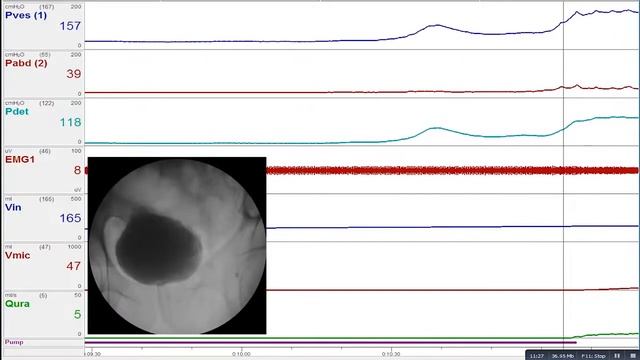Click the Pves value 157
The image size is (640, 360).
click(x=70, y=26)
